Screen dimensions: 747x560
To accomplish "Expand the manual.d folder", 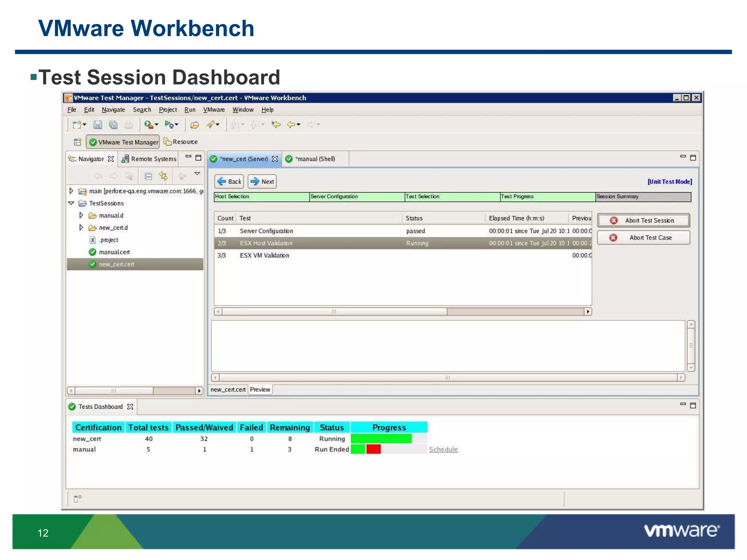I will pyautogui.click(x=81, y=215).
